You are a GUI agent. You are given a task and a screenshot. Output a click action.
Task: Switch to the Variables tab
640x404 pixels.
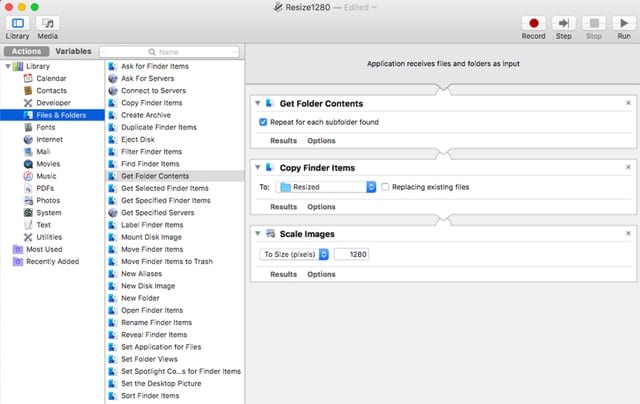pos(73,50)
